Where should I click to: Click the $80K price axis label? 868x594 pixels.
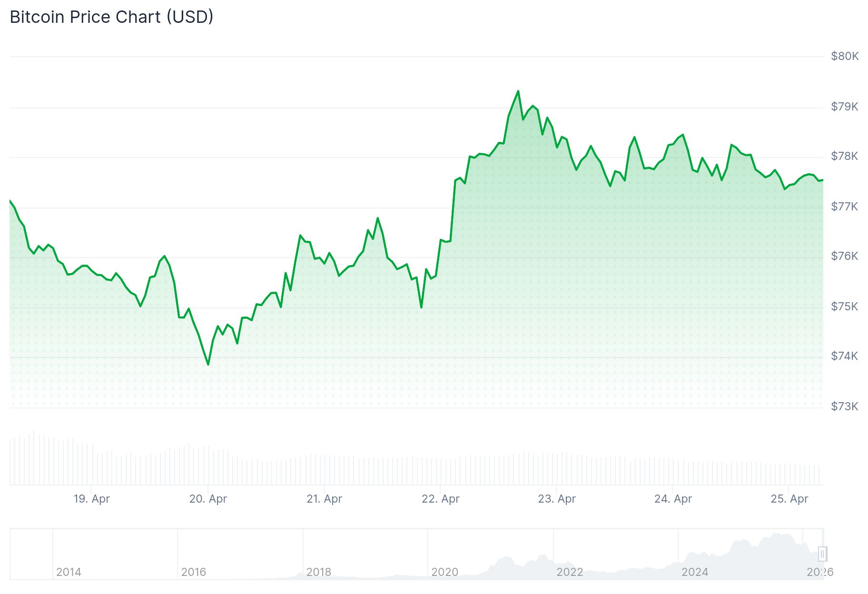coord(845,56)
